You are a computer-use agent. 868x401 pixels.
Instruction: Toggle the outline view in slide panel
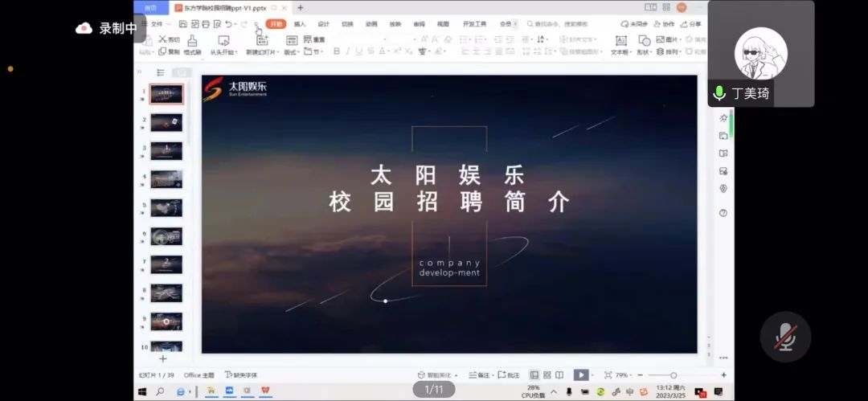(161, 72)
